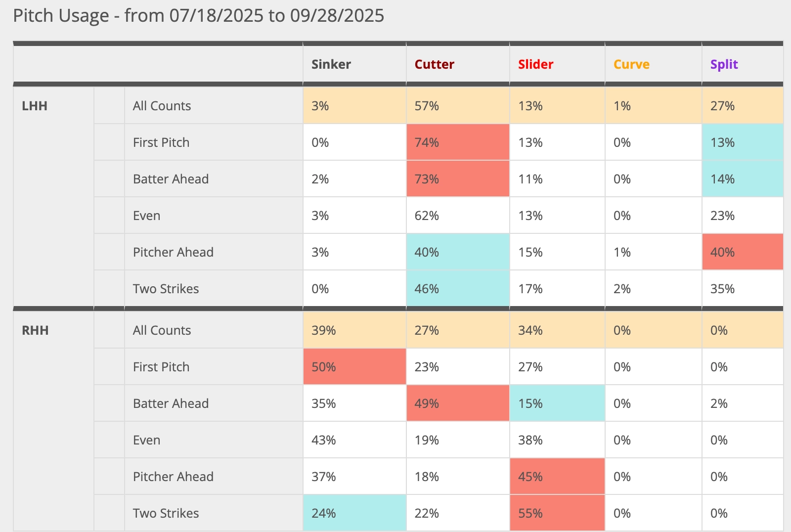Screen dimensions: 791x532
Task: Select the 43% Sinker cell in RHH Even
Action: tap(354, 440)
